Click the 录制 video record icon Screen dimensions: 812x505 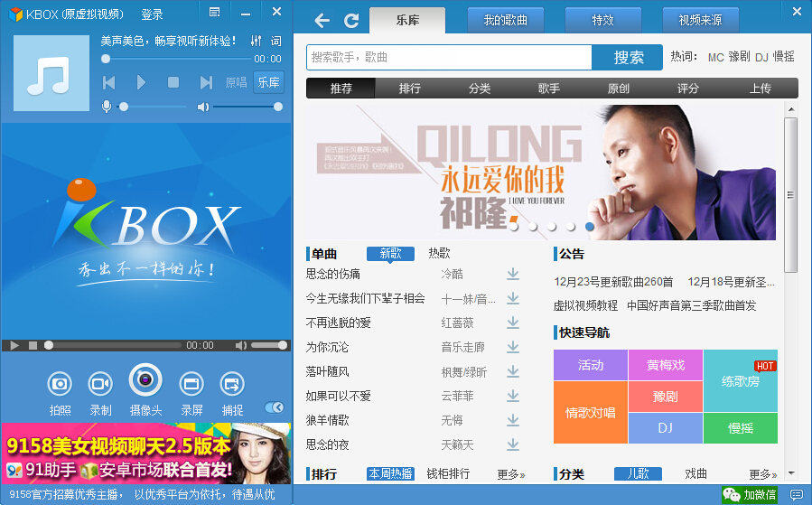point(100,384)
